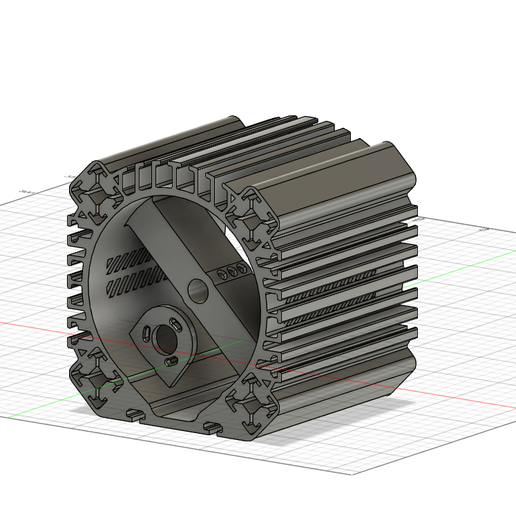516x516 pixels.
Task: Click the center bore of the mounting flange
Action: [166, 339]
